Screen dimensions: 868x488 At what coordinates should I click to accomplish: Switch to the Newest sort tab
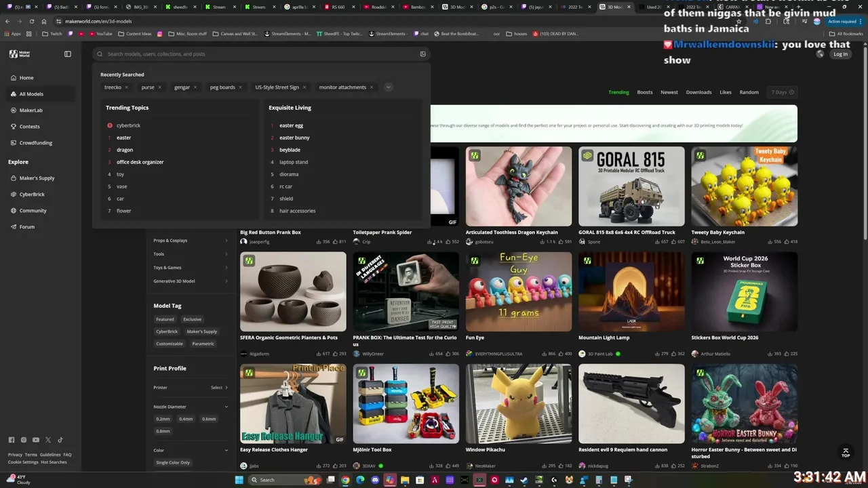(669, 92)
